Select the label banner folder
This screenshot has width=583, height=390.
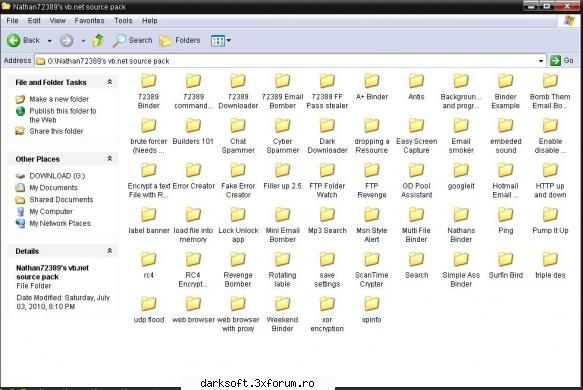pos(149,221)
